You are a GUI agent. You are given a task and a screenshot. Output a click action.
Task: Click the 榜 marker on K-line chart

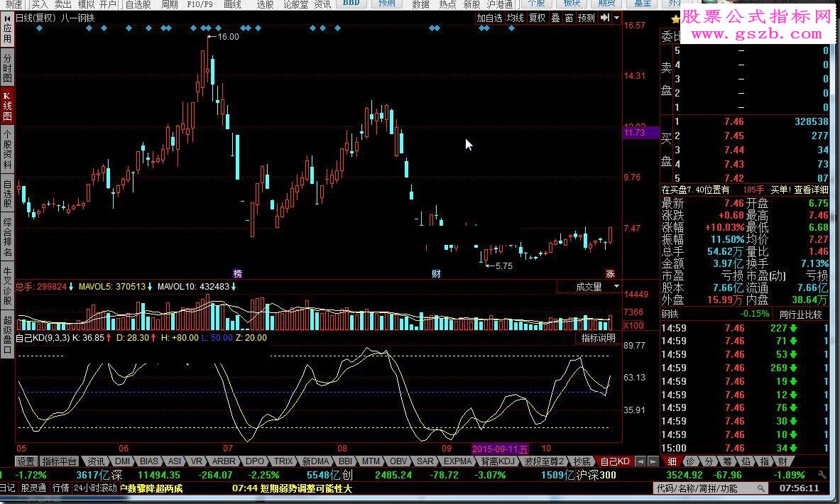(237, 274)
